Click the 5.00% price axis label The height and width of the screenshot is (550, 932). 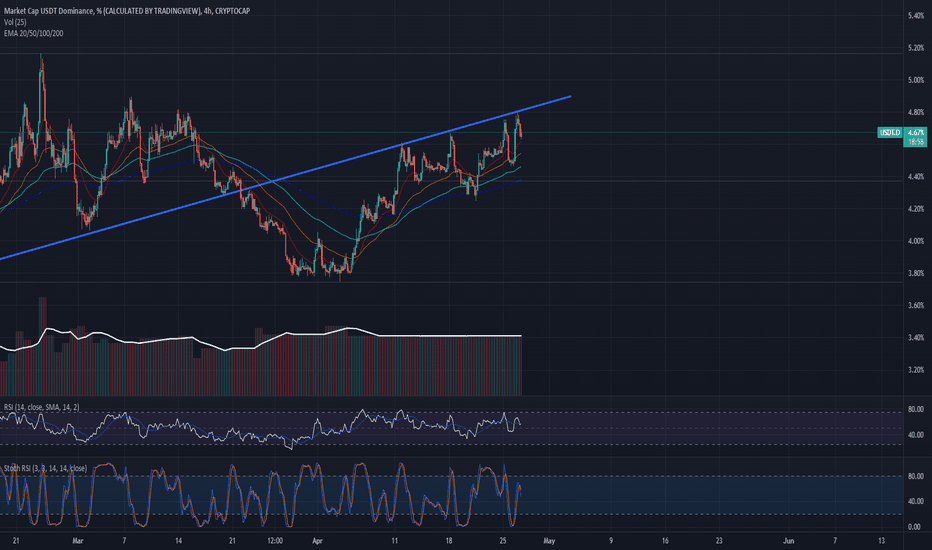pos(916,80)
